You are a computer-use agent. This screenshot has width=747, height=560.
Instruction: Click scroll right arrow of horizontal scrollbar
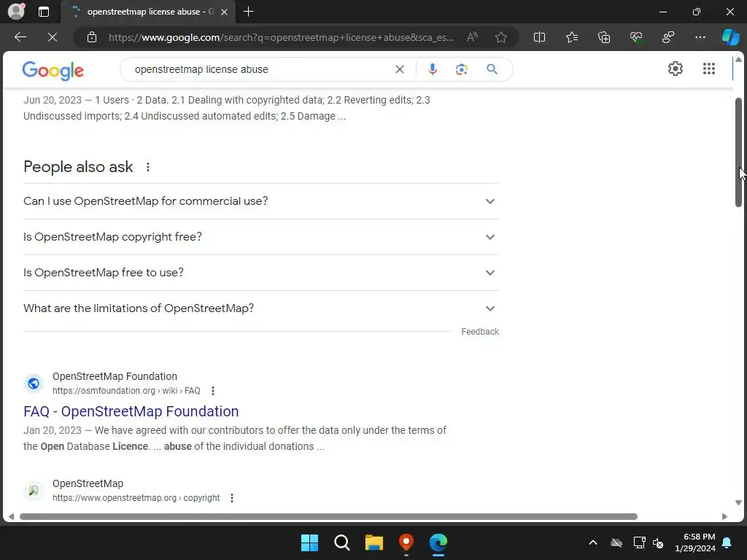724,517
